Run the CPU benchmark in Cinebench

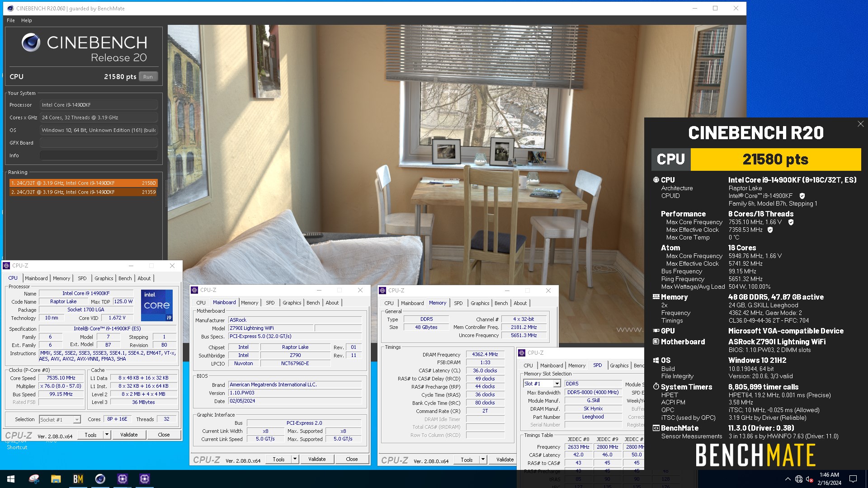point(148,77)
